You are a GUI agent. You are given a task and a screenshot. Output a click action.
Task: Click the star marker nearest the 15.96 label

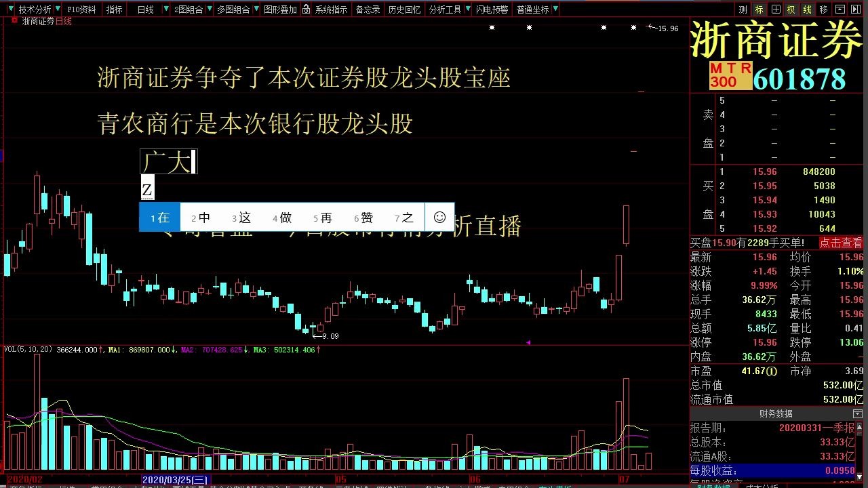click(633, 28)
